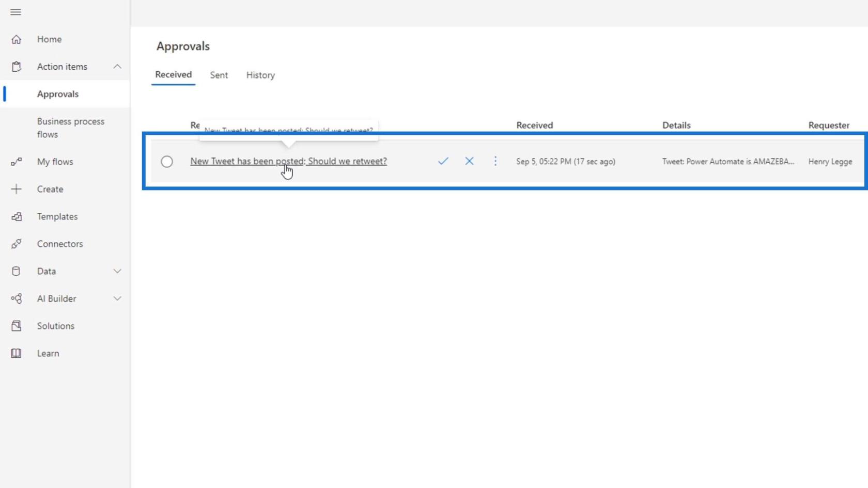868x488 pixels.
Task: Switch to the Sent tab
Action: pos(219,75)
